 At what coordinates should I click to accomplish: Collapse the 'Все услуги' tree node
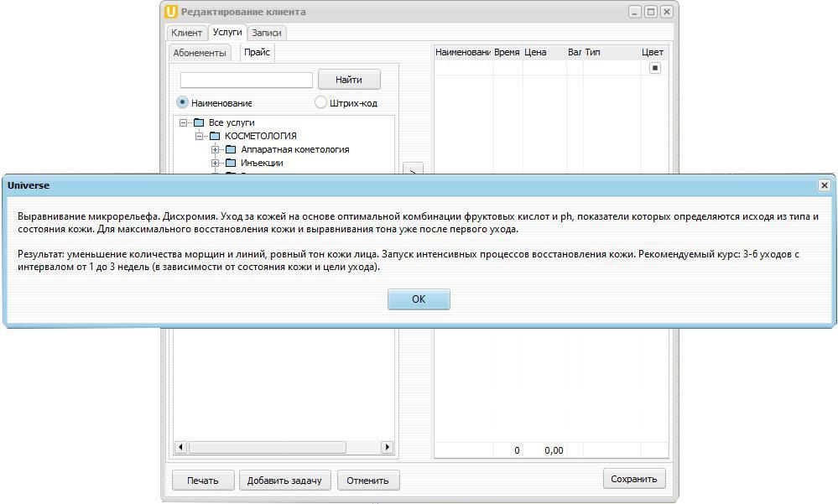point(184,122)
